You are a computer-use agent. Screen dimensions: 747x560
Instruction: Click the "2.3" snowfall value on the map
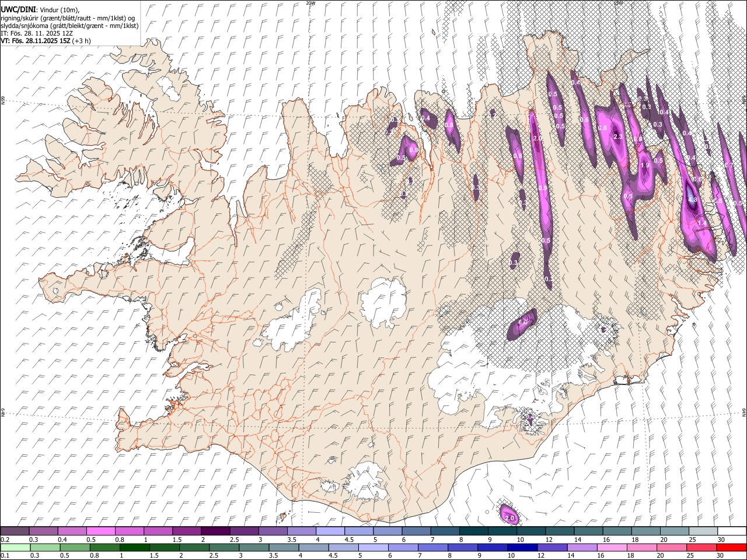click(618, 136)
